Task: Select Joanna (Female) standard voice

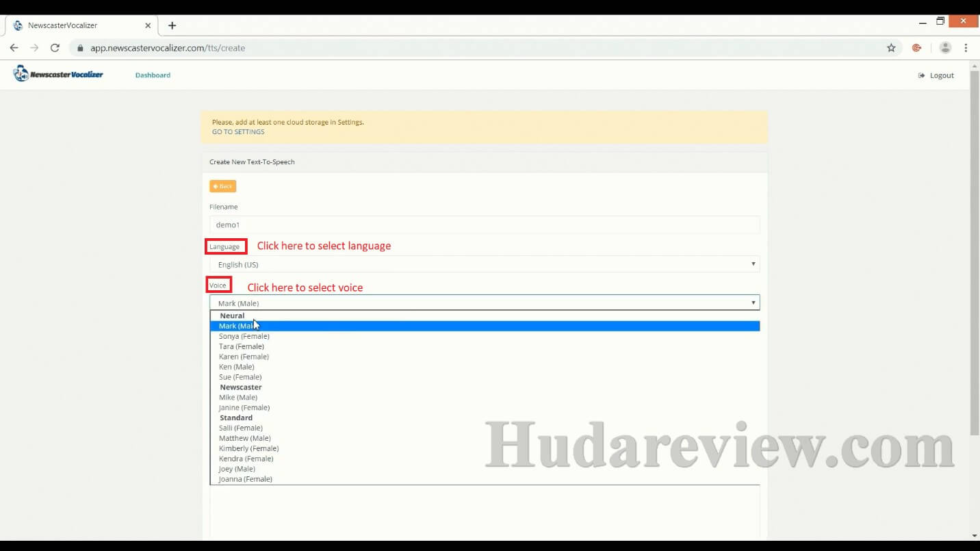Action: pos(485,479)
